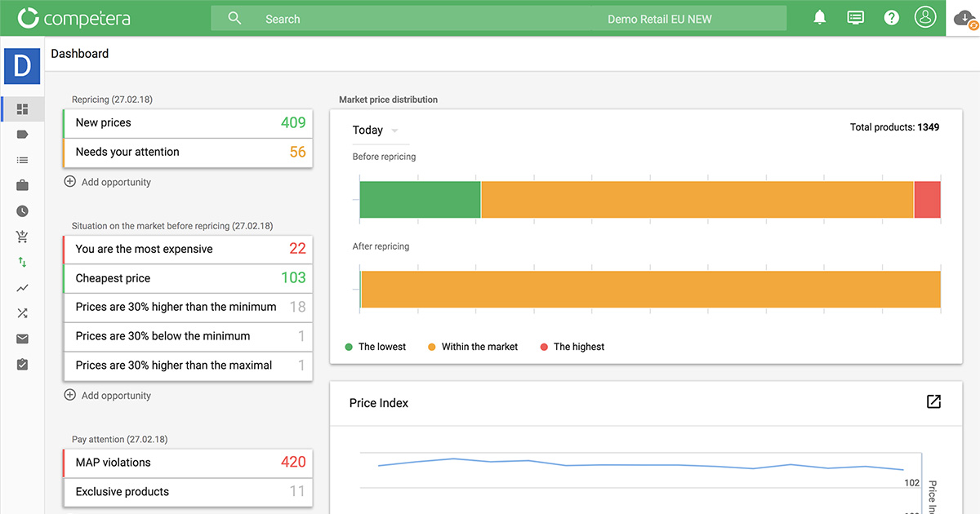Toggle 'The lowest' legend in price distribution

tap(375, 346)
